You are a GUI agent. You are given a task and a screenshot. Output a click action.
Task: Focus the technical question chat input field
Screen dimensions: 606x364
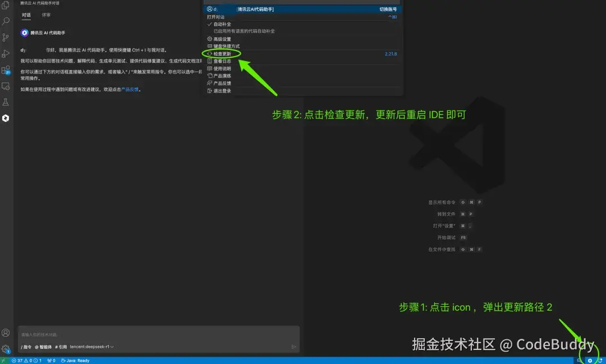(x=158, y=335)
